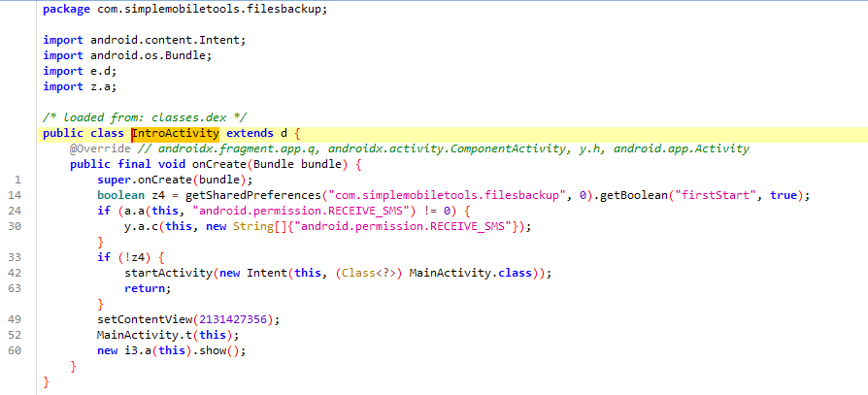Viewport: 868px width, 395px height.
Task: Click the androidx.fragment.app.q comment text
Action: (x=239, y=148)
